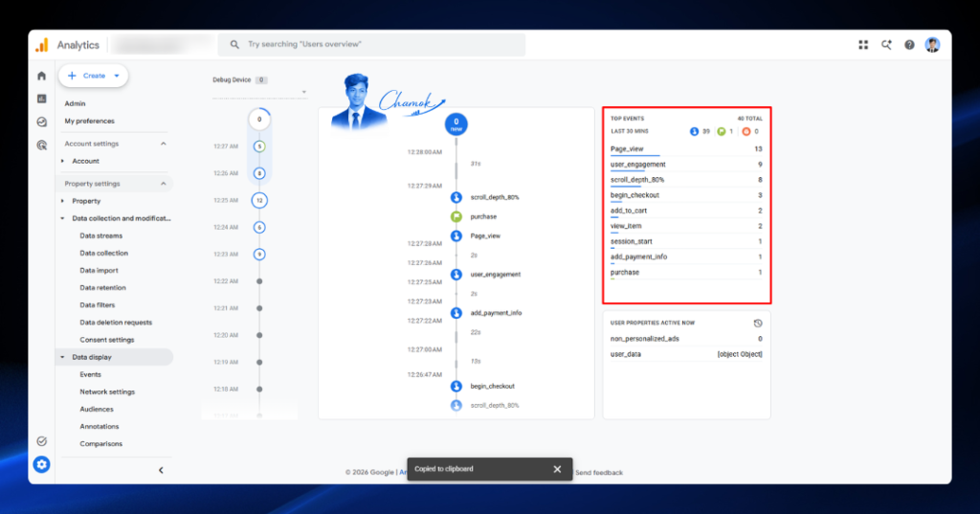Open the user account avatar

click(932, 44)
